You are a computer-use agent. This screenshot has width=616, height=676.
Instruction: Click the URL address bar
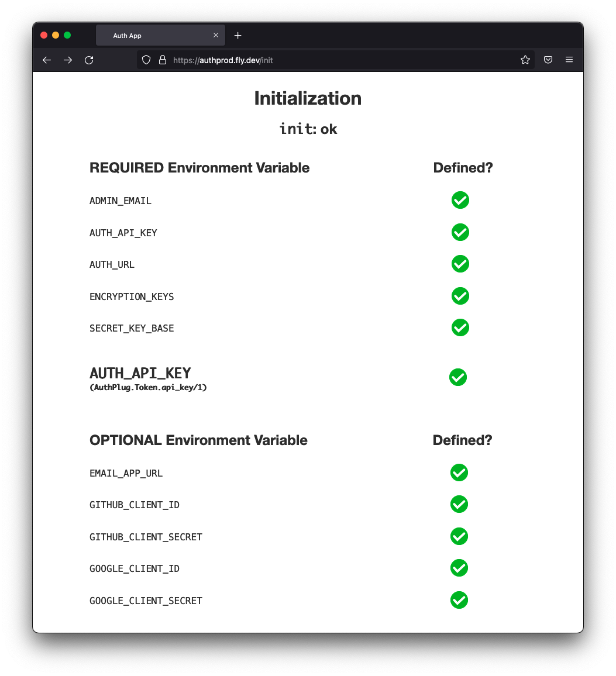click(x=339, y=60)
